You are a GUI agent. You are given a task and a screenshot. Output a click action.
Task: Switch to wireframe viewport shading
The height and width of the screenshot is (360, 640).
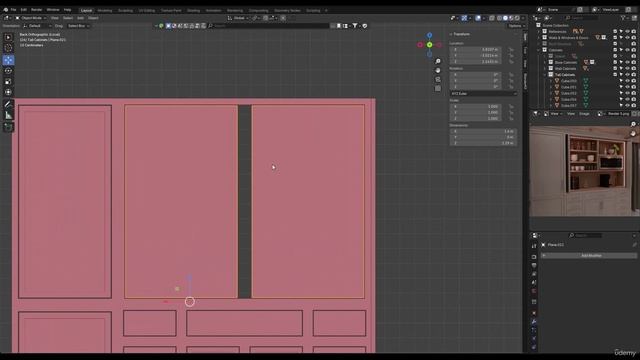(499, 18)
